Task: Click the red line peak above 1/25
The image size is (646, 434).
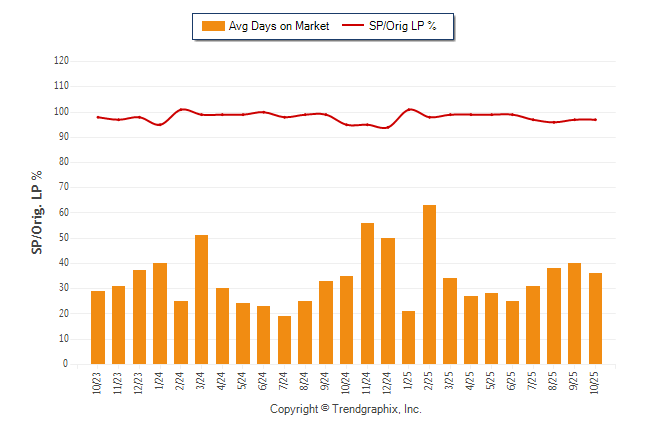Action: pos(409,109)
